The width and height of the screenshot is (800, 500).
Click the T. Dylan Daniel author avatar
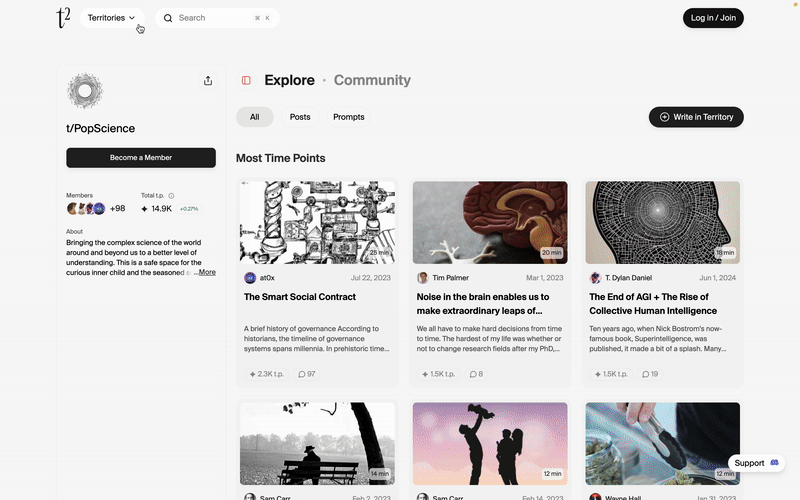[595, 278]
